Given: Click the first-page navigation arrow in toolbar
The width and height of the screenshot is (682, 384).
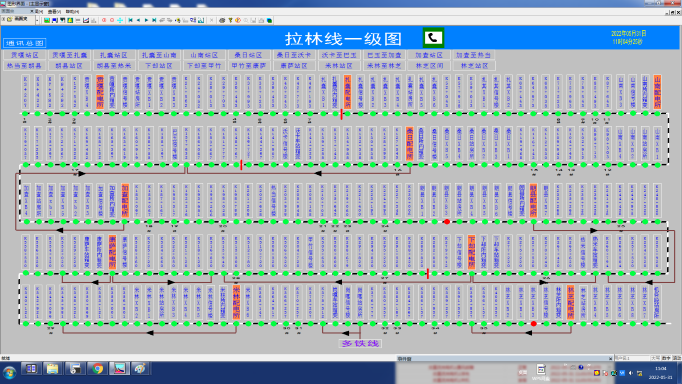Looking at the screenshot, I should point(130,20).
